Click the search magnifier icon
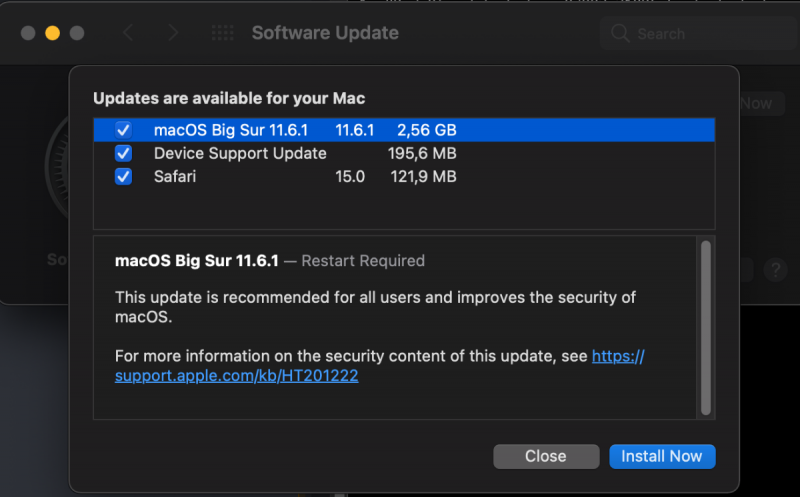This screenshot has height=497, width=800. point(621,34)
